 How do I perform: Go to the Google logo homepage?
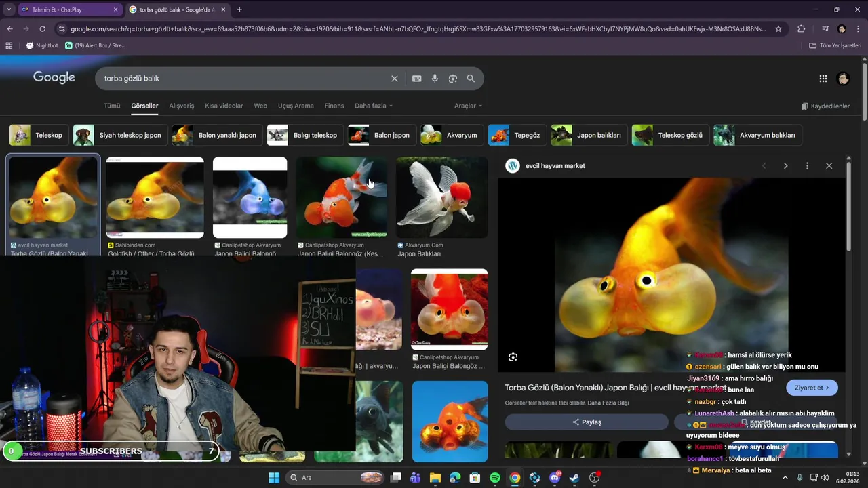click(x=54, y=77)
